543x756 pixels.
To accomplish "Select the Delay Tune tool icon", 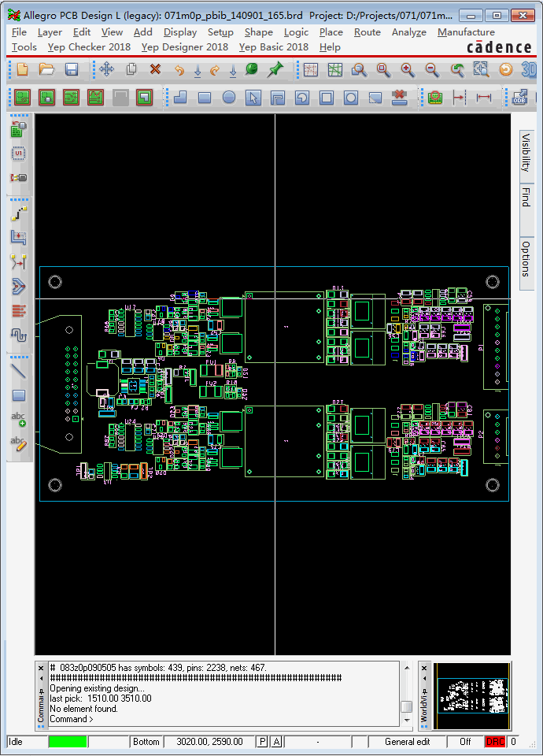I will tap(18, 335).
